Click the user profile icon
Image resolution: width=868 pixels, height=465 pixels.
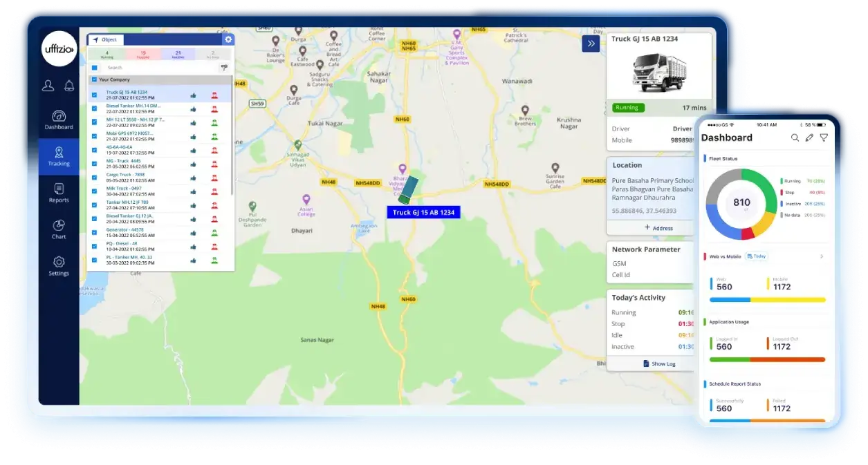tap(48, 86)
